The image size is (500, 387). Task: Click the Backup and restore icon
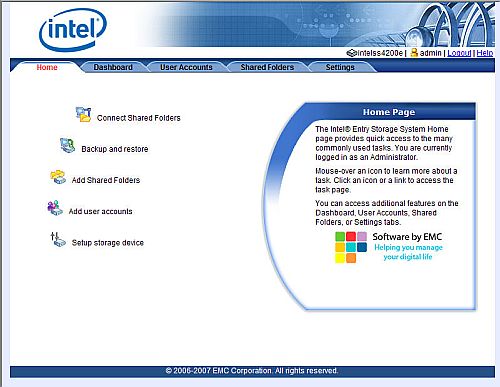(x=67, y=146)
